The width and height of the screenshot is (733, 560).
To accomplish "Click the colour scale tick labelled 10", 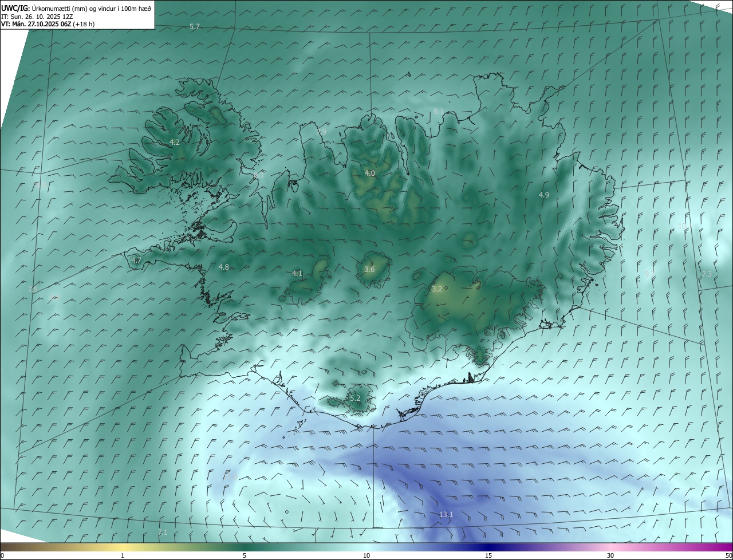I will [x=366, y=555].
